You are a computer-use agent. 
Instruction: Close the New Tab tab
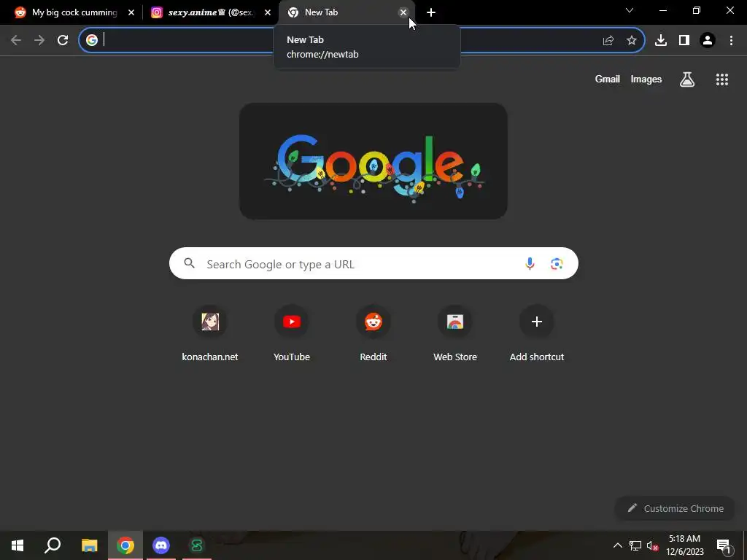(x=403, y=12)
